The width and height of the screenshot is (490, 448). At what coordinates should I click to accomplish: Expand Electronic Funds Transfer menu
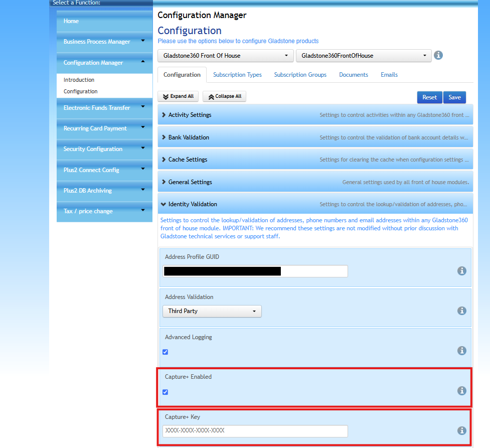pyautogui.click(x=104, y=108)
